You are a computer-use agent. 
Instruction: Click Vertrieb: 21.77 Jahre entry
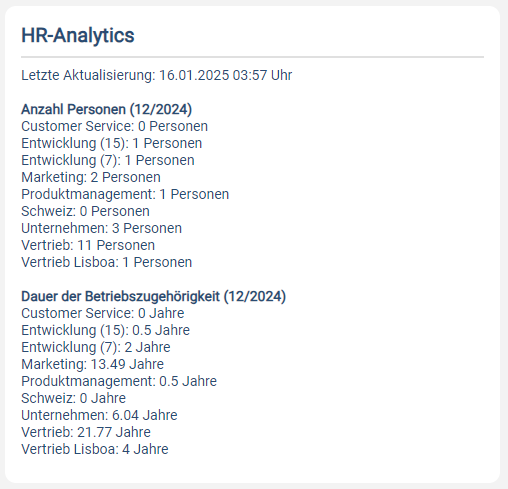86,432
